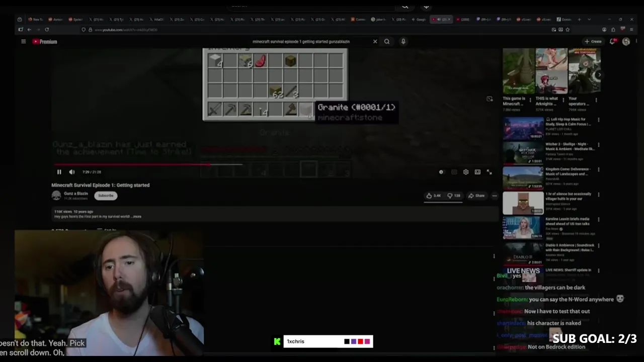
Task: Share the Minecraft Survival video
Action: click(x=476, y=196)
